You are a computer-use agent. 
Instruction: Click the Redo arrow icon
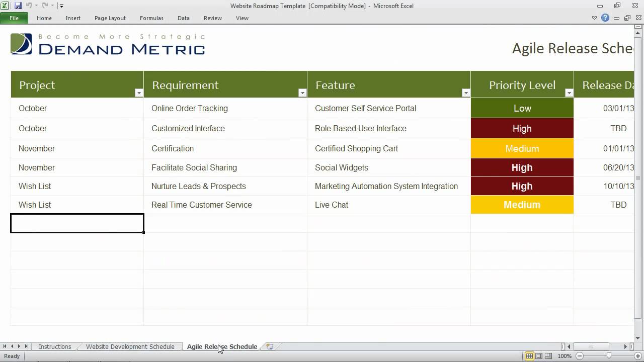[45, 6]
